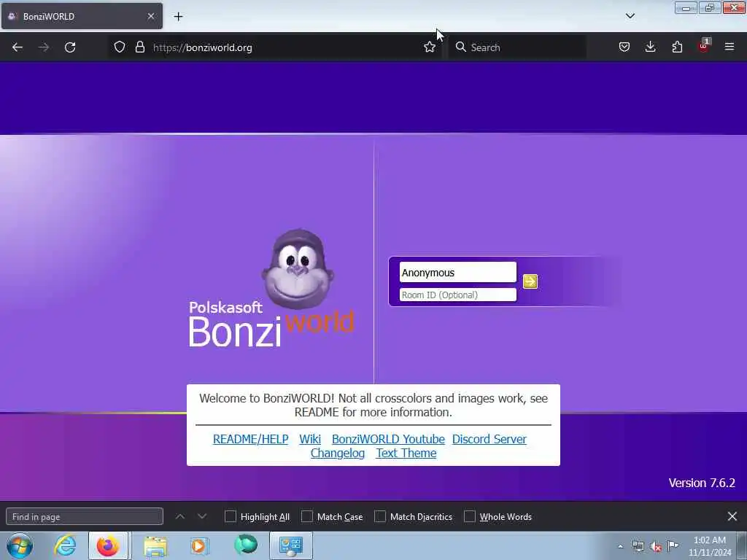The height and width of the screenshot is (560, 747).
Task: Open the README/HELP link
Action: tap(251, 439)
